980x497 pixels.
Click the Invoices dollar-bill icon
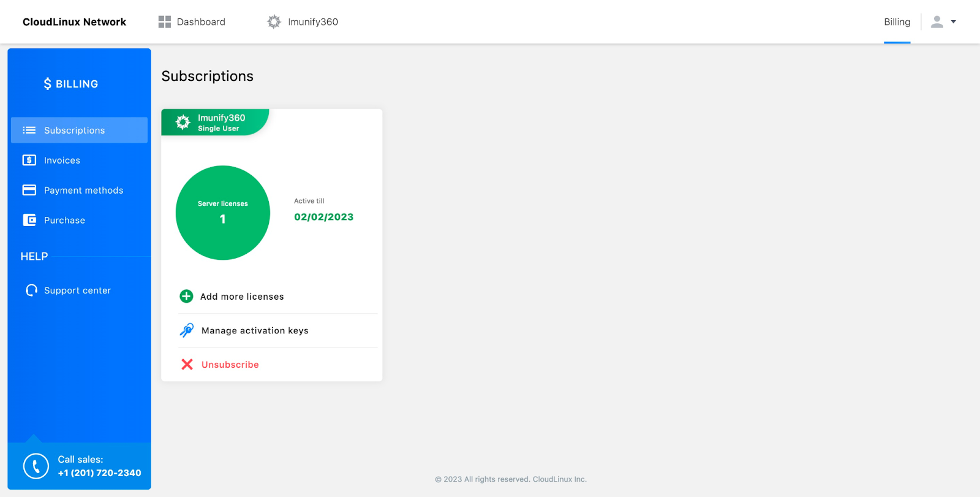[29, 160]
